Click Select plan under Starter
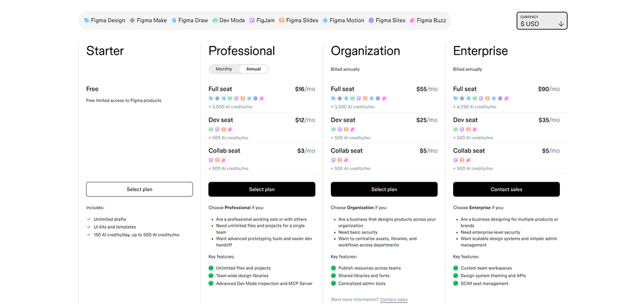Screen dimensions: 644x308 [139, 189]
